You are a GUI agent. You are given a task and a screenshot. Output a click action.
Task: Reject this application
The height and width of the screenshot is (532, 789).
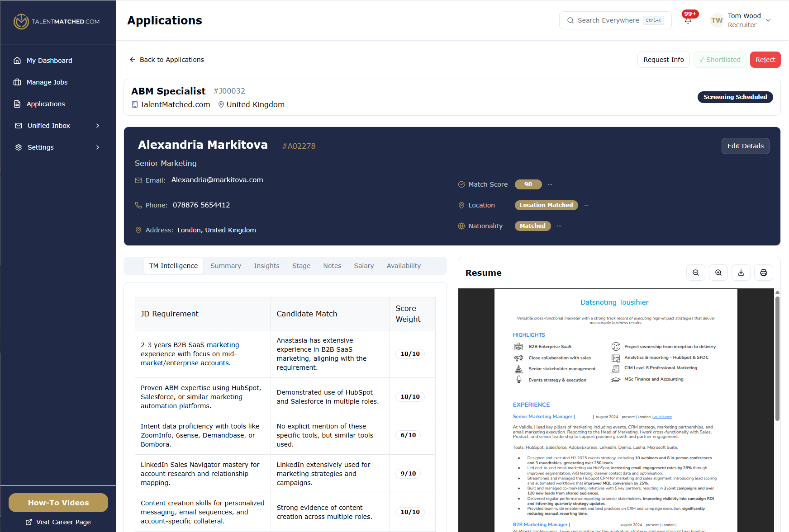click(765, 59)
